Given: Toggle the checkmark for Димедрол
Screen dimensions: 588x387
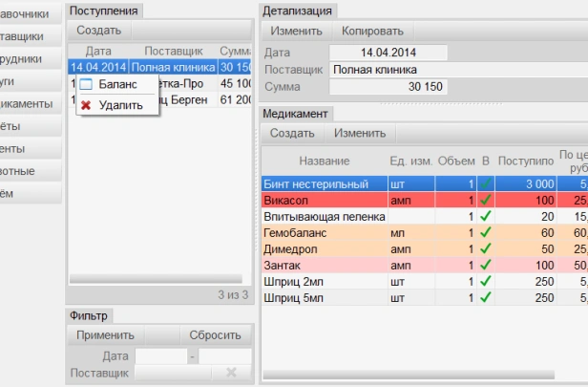Looking at the screenshot, I should (486, 248).
